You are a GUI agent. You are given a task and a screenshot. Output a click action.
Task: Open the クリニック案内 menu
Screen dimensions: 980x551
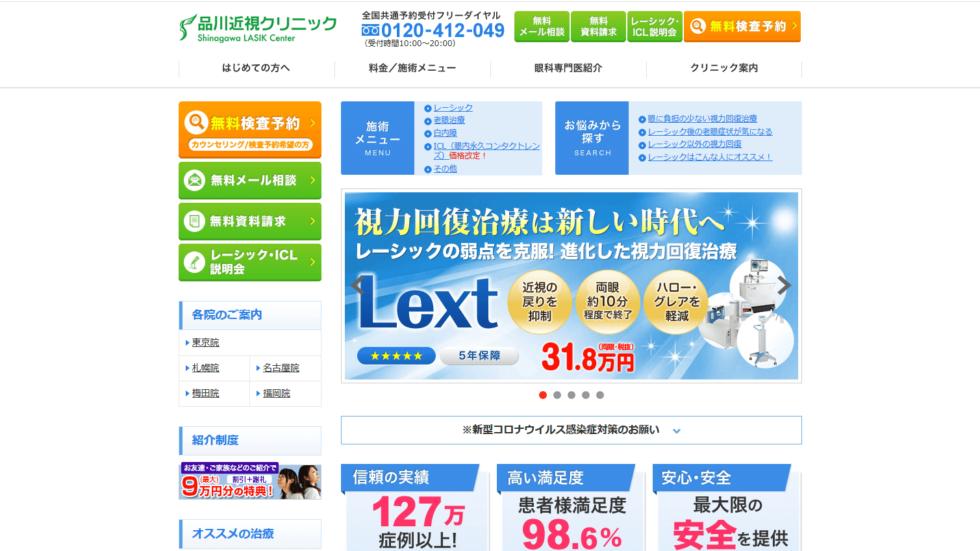(x=724, y=68)
